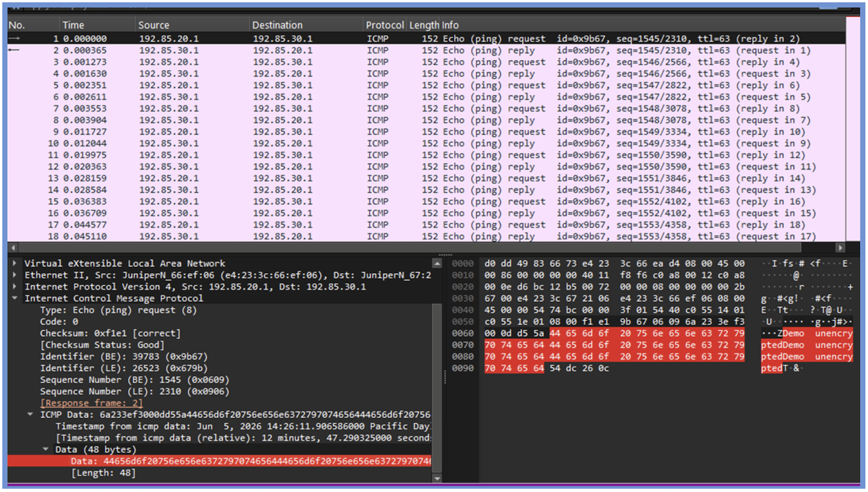Image resolution: width=868 pixels, height=492 pixels.
Task: Sort packets by the No. column header
Action: [33, 25]
